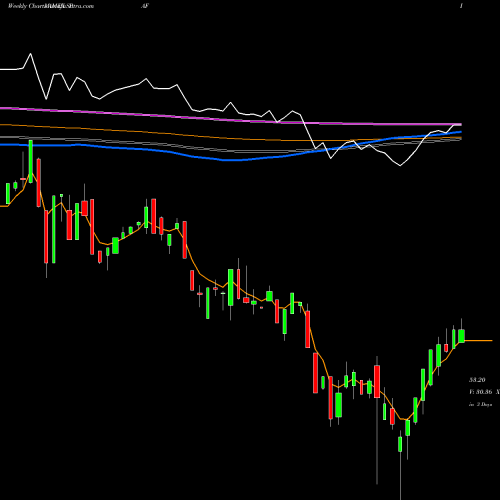
Task: Click the 'in 2 Days' label
Action: pyautogui.click(x=480, y=404)
